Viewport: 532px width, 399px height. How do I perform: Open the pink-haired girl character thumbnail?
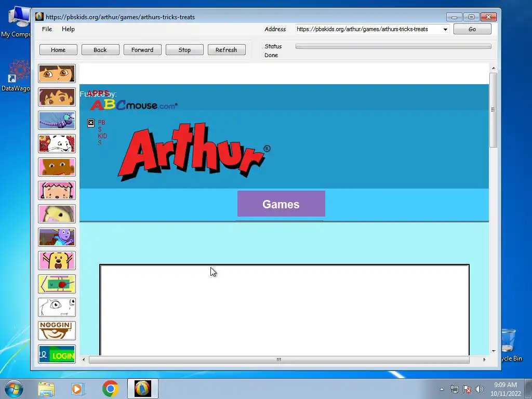57,190
